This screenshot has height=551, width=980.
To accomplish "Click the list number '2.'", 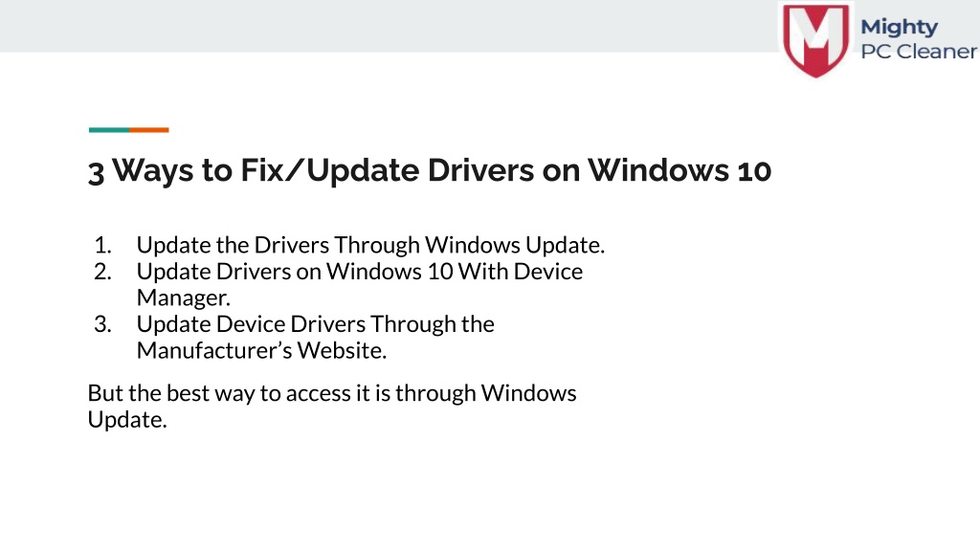I will tap(103, 272).
